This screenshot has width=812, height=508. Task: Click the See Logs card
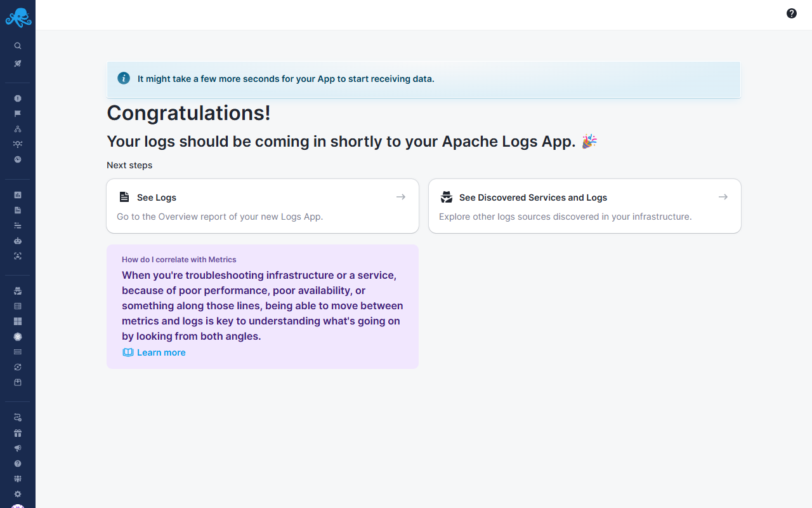coord(262,206)
